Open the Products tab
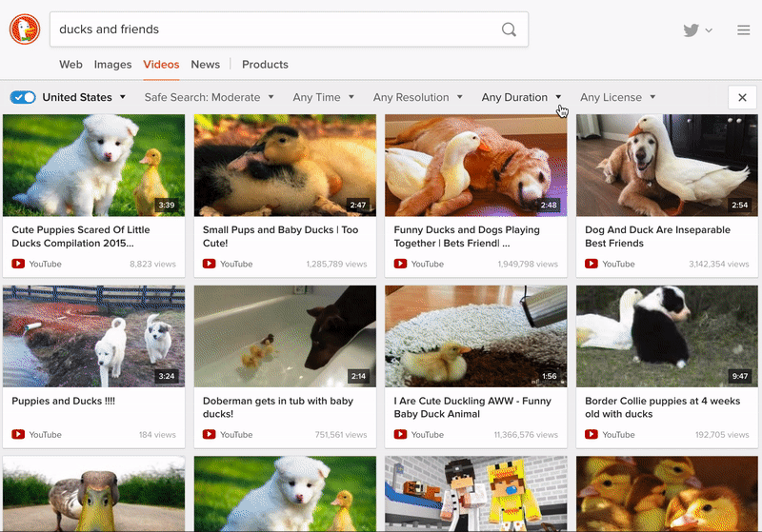This screenshot has height=532, width=762. pos(265,65)
